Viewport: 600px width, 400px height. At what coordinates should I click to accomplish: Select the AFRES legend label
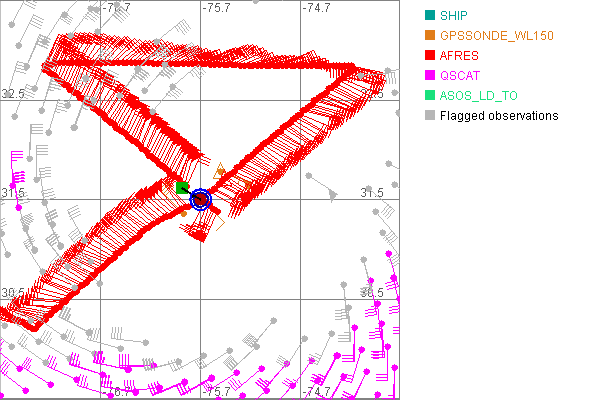point(460,56)
